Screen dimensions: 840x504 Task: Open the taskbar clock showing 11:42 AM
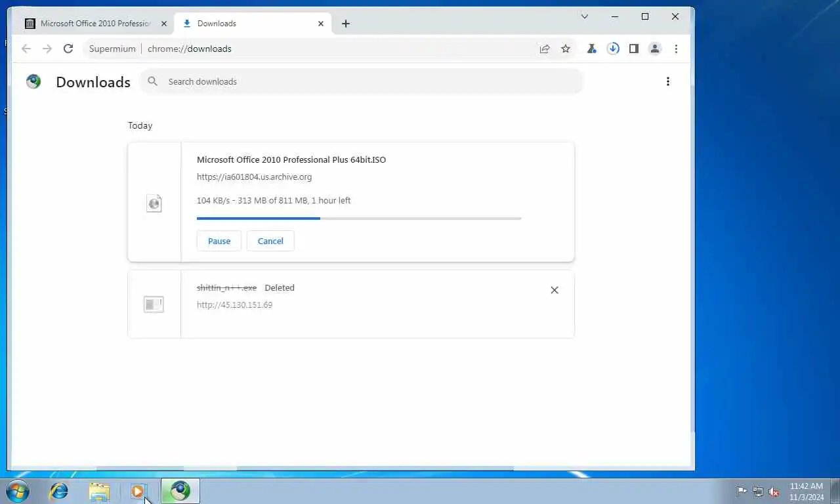[x=807, y=491]
